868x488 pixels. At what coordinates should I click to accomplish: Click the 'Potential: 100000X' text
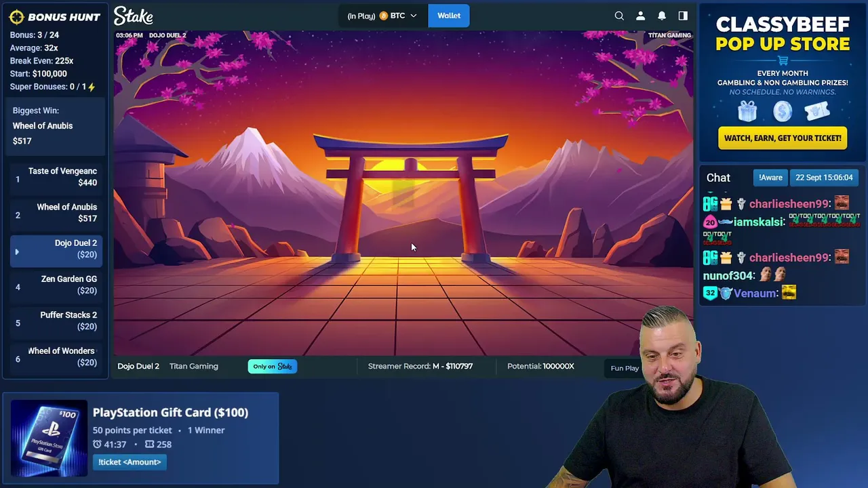[540, 366]
